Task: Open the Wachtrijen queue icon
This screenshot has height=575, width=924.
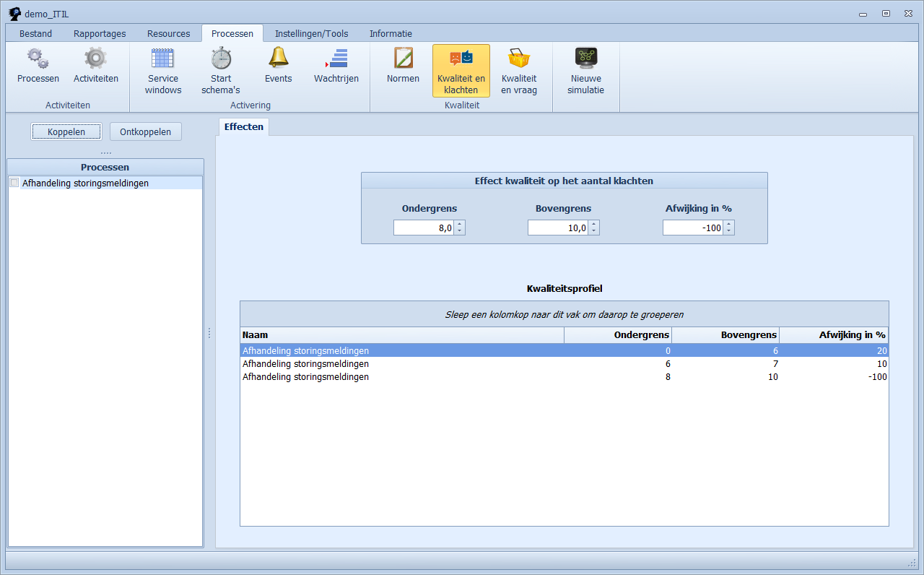Action: pyautogui.click(x=336, y=59)
